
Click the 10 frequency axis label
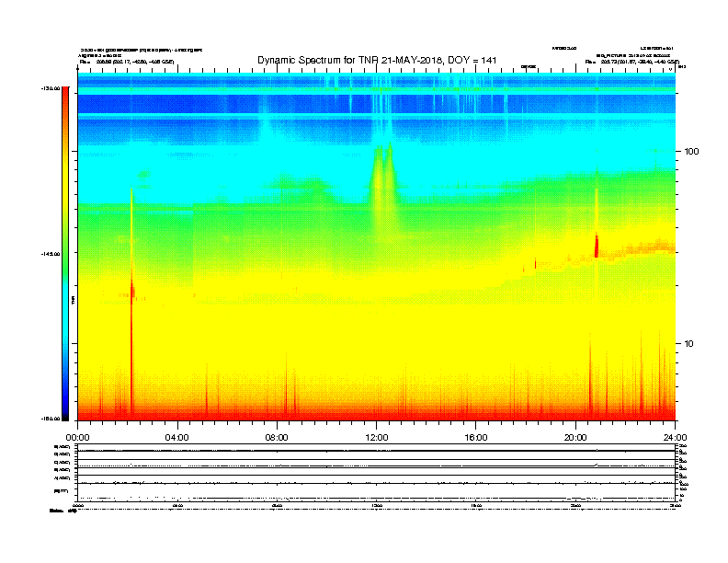[x=689, y=344]
